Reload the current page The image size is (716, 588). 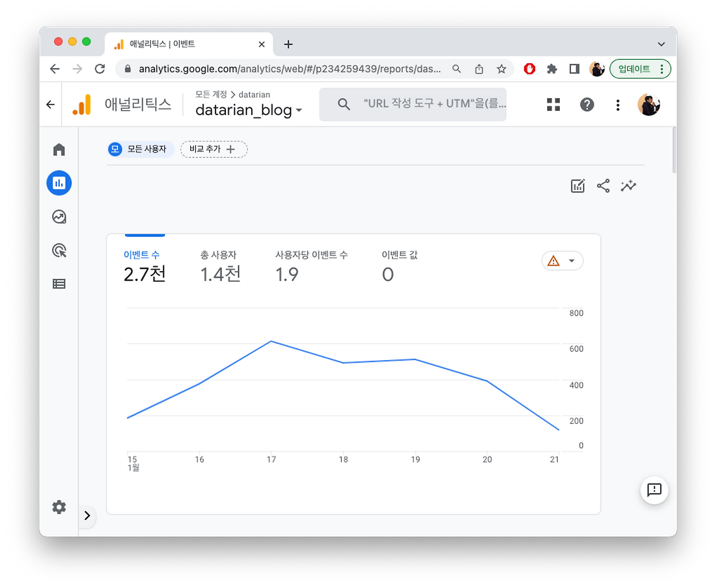click(100, 69)
